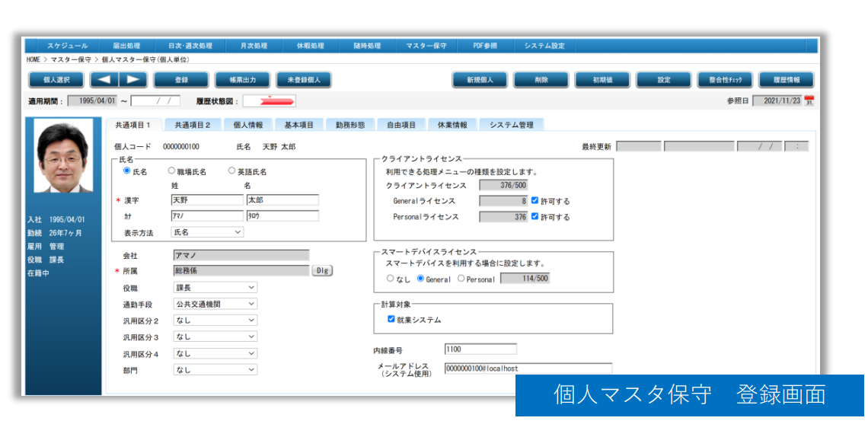Open the マスター保守 menu

(x=426, y=46)
